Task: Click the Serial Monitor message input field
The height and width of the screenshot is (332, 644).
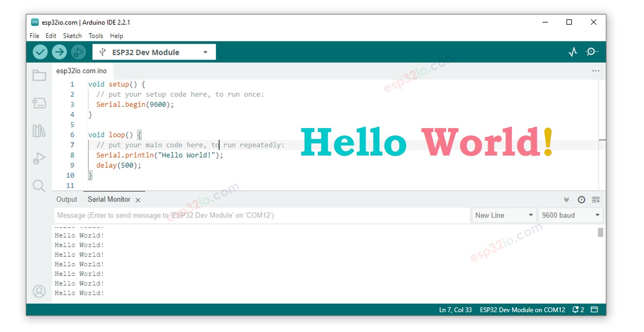Action: point(261,215)
